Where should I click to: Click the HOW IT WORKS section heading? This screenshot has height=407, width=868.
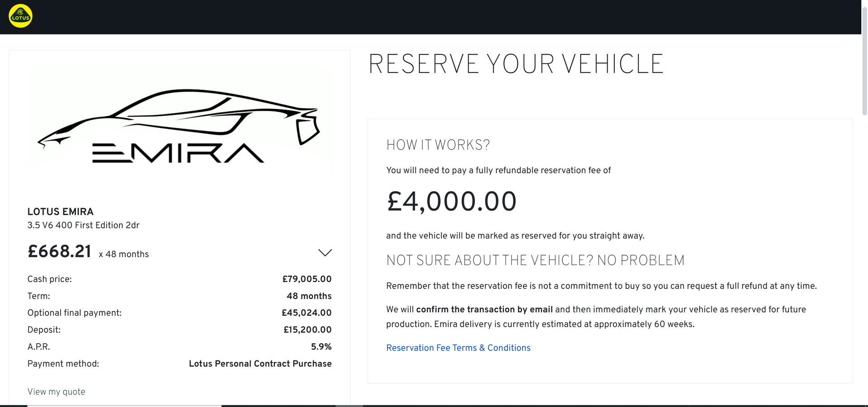tap(438, 145)
